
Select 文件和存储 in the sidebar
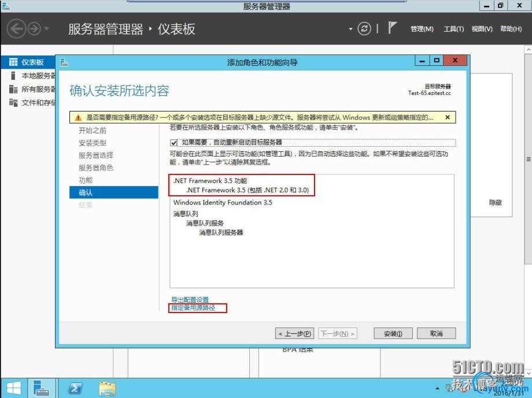(38, 103)
